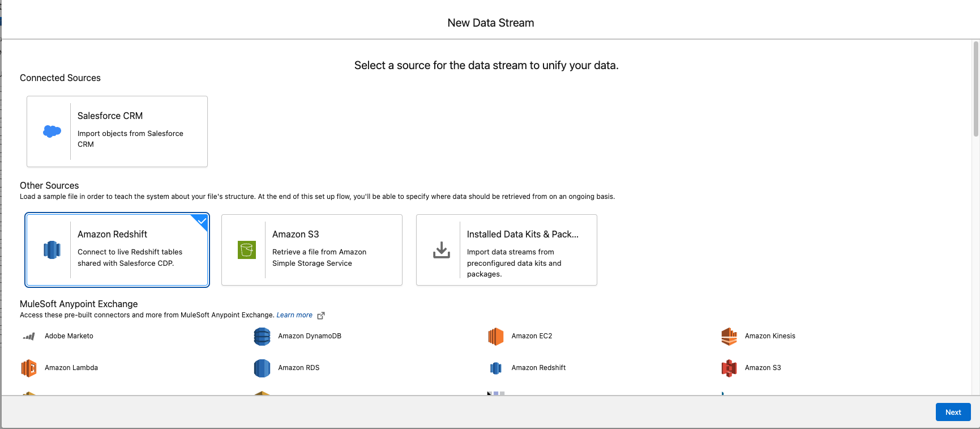Select the Amazon S3 source card
This screenshot has height=429, width=980.
(x=312, y=250)
